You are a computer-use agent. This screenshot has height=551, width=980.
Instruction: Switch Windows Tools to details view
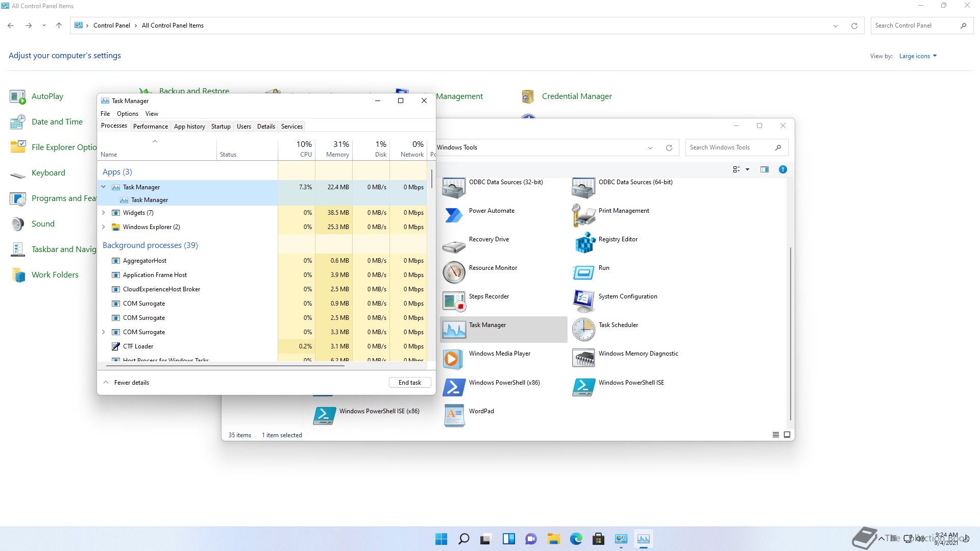(775, 435)
